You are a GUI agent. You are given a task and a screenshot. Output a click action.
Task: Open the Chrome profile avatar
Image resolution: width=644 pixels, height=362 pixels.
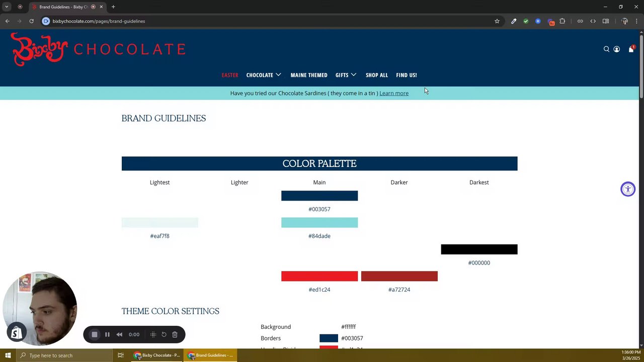pos(625,21)
